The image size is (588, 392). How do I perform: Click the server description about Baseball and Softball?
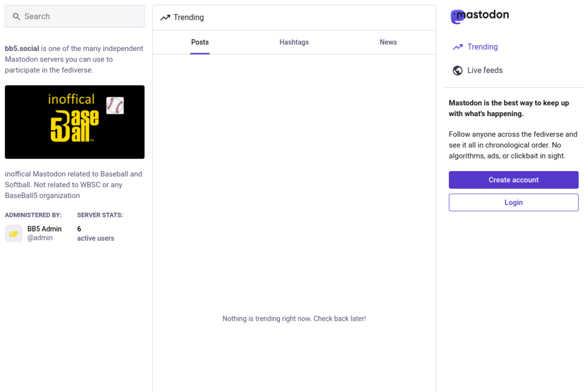pyautogui.click(x=73, y=185)
